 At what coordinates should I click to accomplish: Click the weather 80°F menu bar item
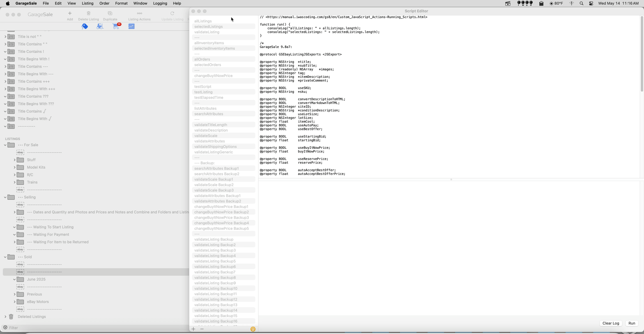click(x=556, y=3)
